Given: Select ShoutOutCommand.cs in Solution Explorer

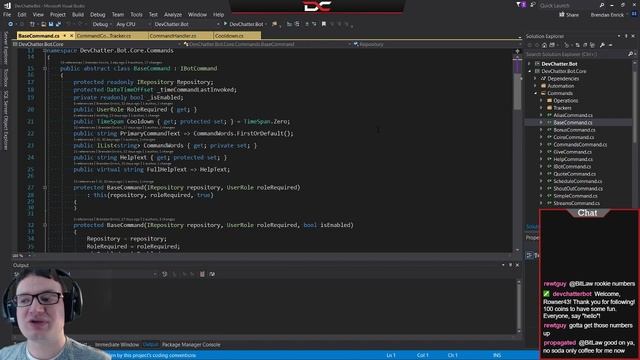Looking at the screenshot, I should coord(578,189).
